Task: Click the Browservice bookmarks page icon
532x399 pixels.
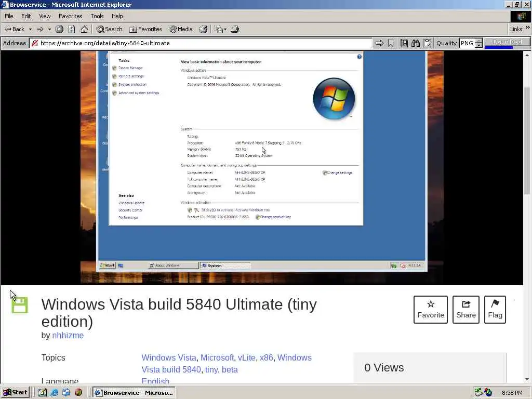Action: tap(404, 43)
